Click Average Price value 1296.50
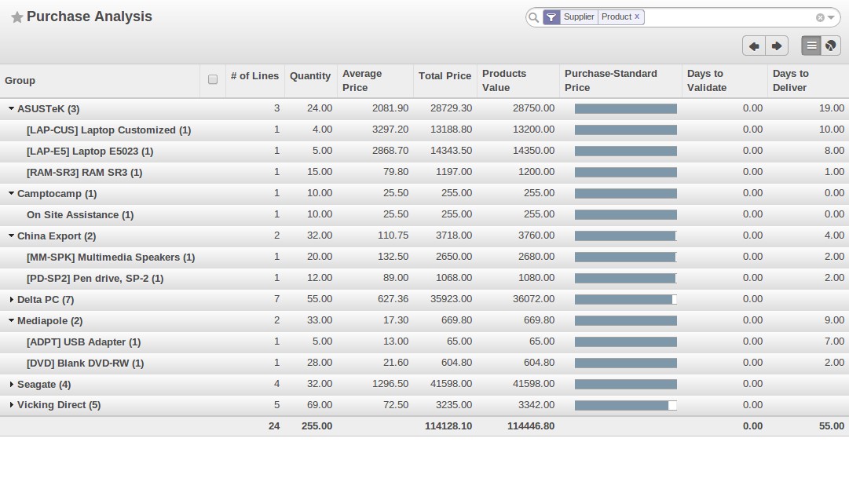The image size is (849, 504). (390, 384)
